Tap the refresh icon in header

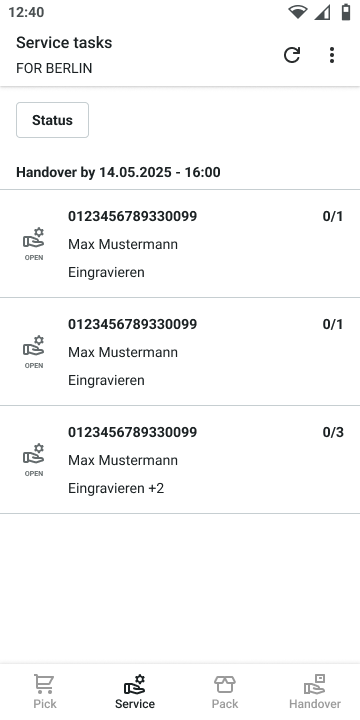[x=292, y=55]
